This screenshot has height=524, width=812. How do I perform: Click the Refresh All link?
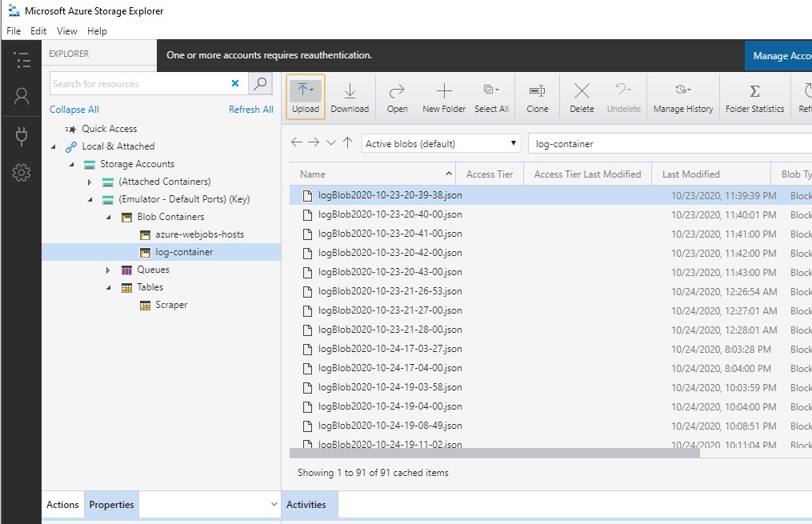pos(251,110)
